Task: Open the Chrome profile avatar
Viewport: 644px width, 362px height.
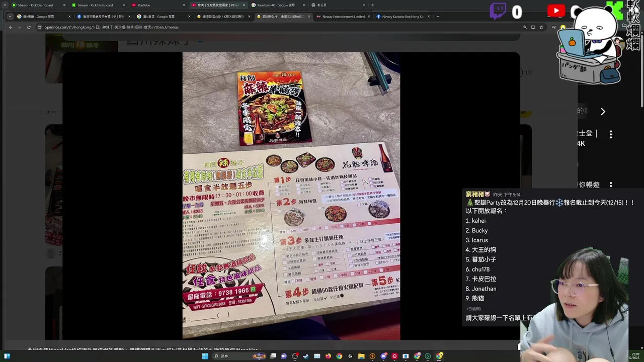Action: tap(562, 27)
